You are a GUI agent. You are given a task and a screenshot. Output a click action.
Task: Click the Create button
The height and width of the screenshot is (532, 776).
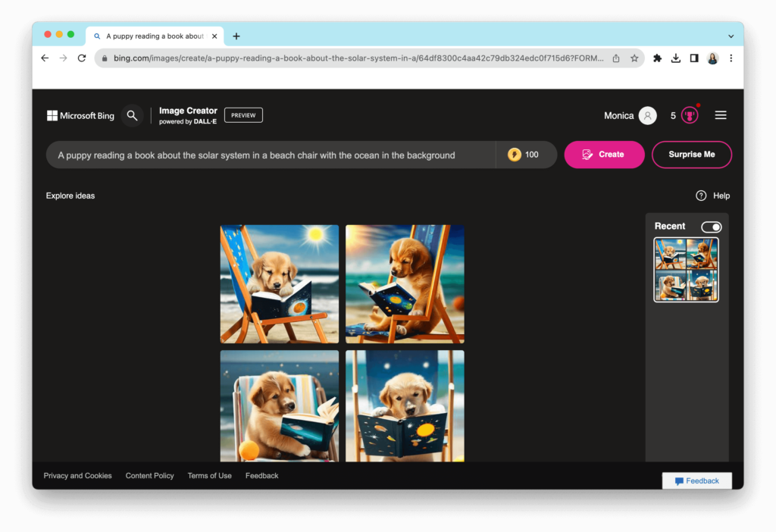click(604, 154)
